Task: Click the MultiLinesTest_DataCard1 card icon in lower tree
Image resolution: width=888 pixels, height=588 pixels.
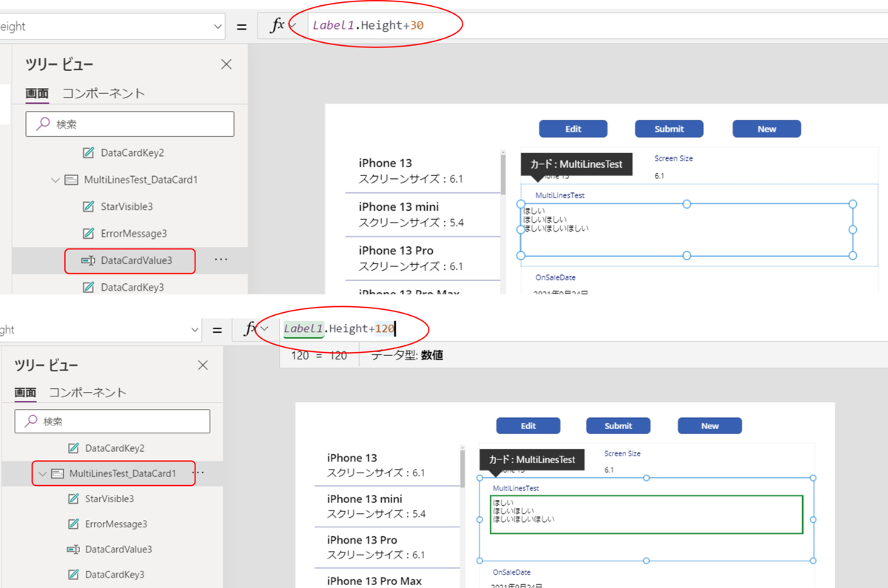Action: pyautogui.click(x=57, y=473)
